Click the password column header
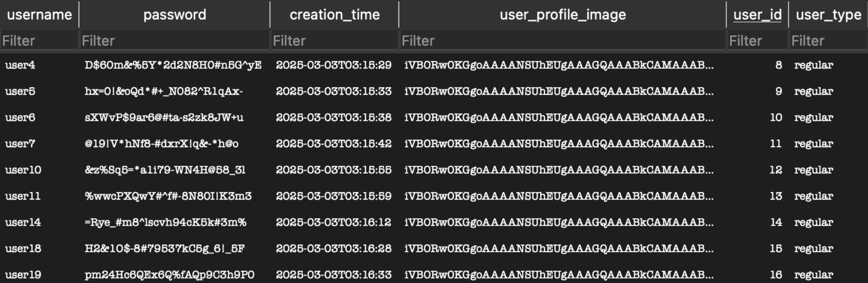868x283 pixels. (x=174, y=15)
